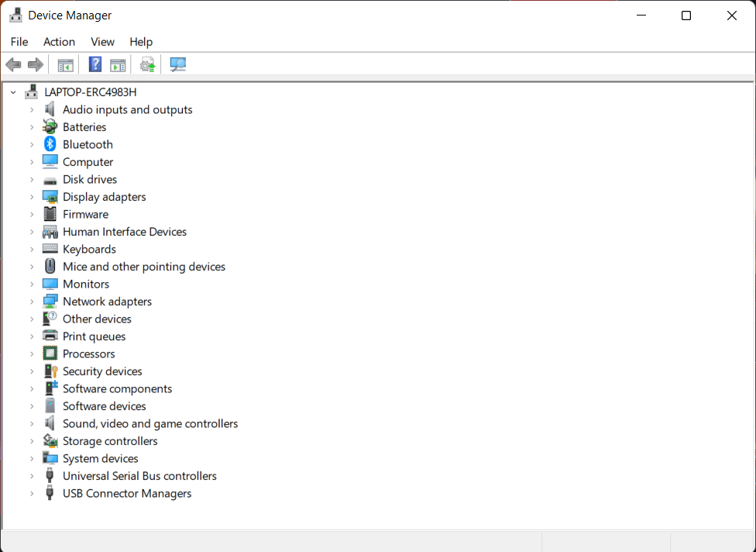Viewport: 756px width, 552px height.
Task: Click the Firmware chip icon
Action: click(x=50, y=214)
